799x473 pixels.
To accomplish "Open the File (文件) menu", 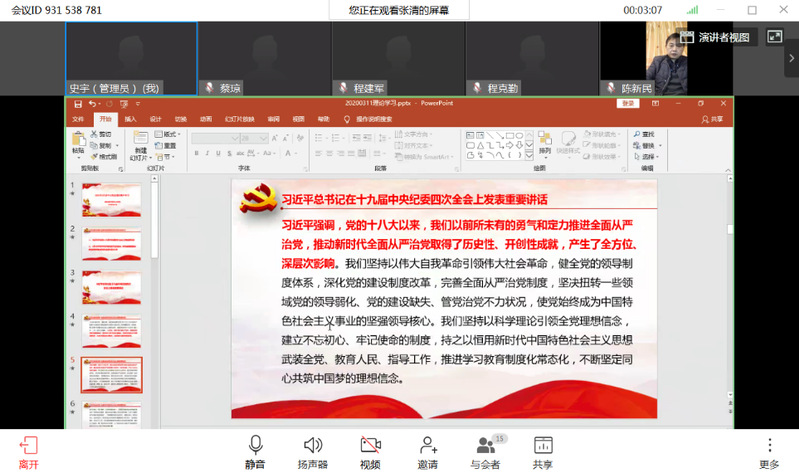I will (x=78, y=119).
